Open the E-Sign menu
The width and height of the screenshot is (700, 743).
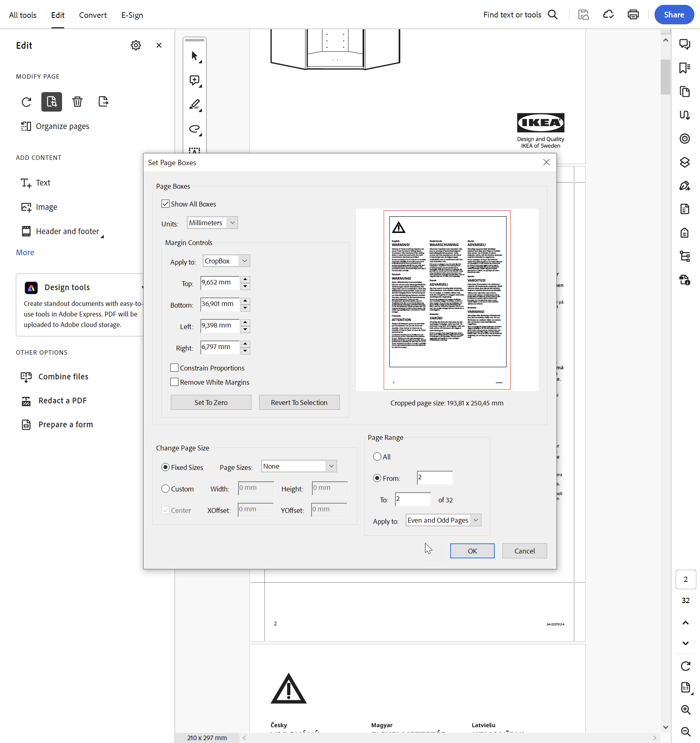(131, 15)
